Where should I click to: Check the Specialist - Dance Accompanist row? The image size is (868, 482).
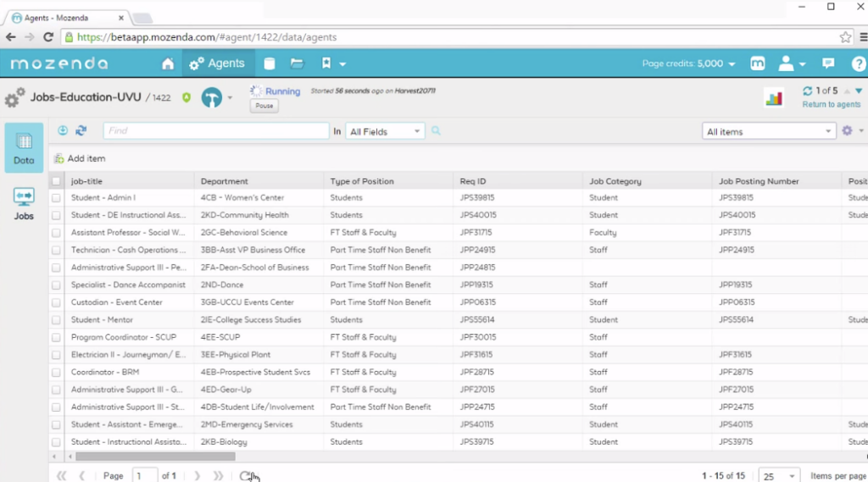tap(56, 285)
